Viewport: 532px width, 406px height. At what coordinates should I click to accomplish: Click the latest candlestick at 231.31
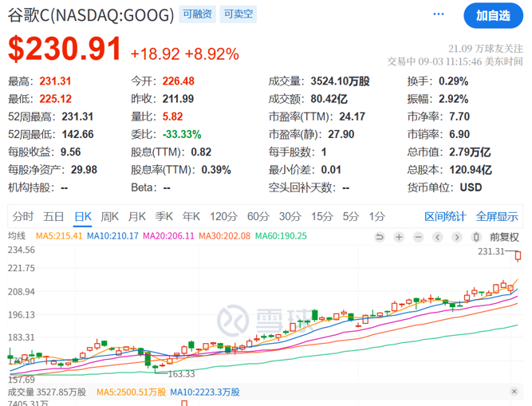point(518,255)
